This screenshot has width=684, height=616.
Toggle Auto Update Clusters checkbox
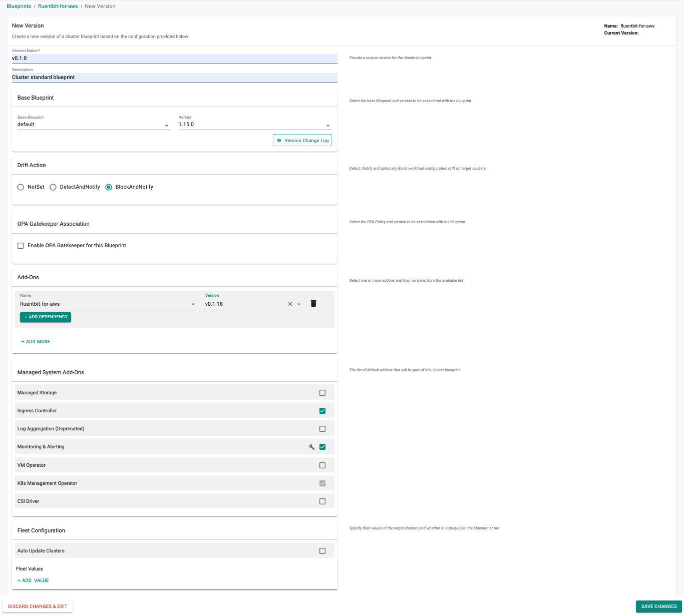pyautogui.click(x=322, y=551)
